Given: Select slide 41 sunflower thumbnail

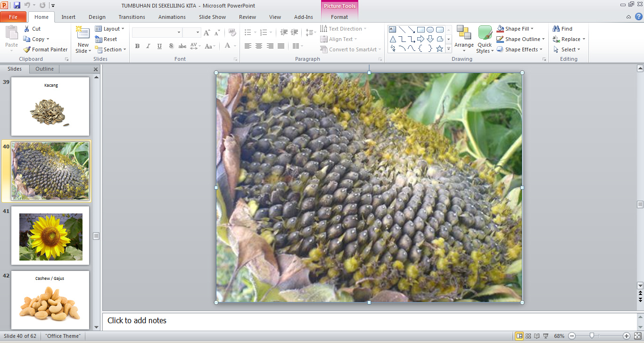Looking at the screenshot, I should [50, 236].
